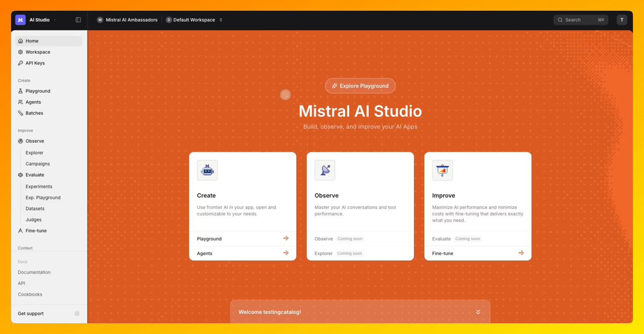Screen dimensions: 644x334
Task: Click the M badge before Mistral AI Ambassadors
Action: [100, 20]
